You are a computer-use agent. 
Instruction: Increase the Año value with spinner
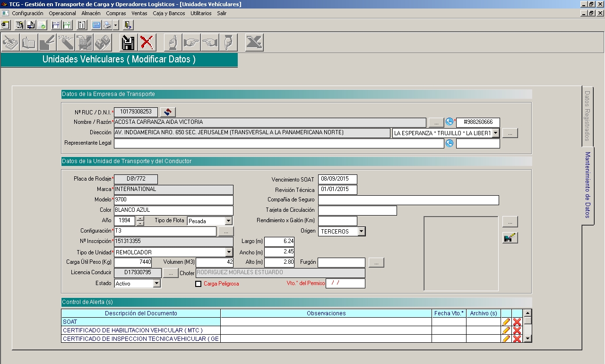[140, 218]
